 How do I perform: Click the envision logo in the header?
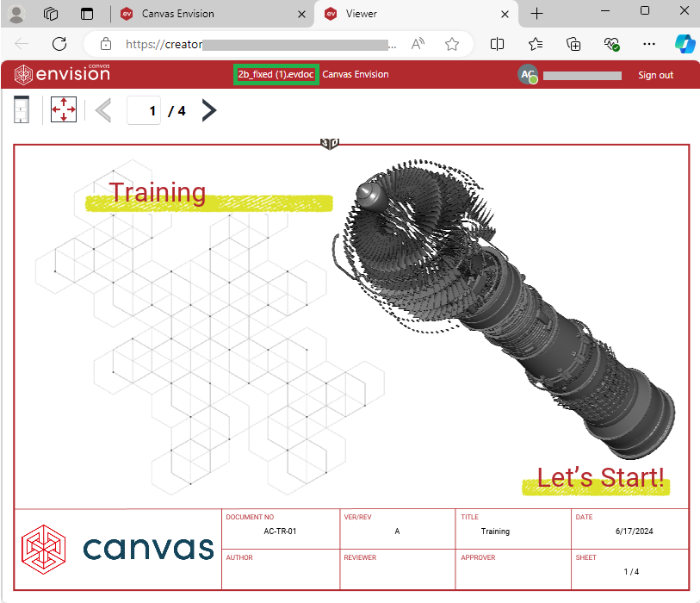(x=62, y=75)
